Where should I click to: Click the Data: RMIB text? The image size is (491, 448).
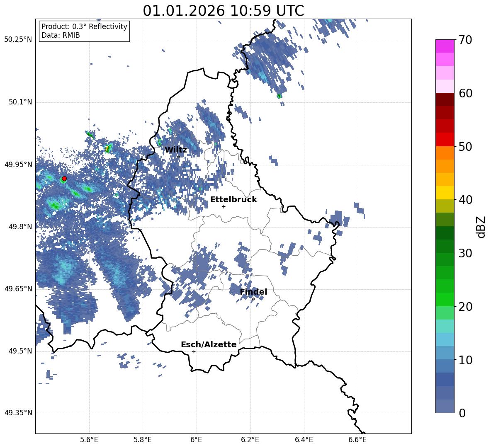click(x=61, y=35)
